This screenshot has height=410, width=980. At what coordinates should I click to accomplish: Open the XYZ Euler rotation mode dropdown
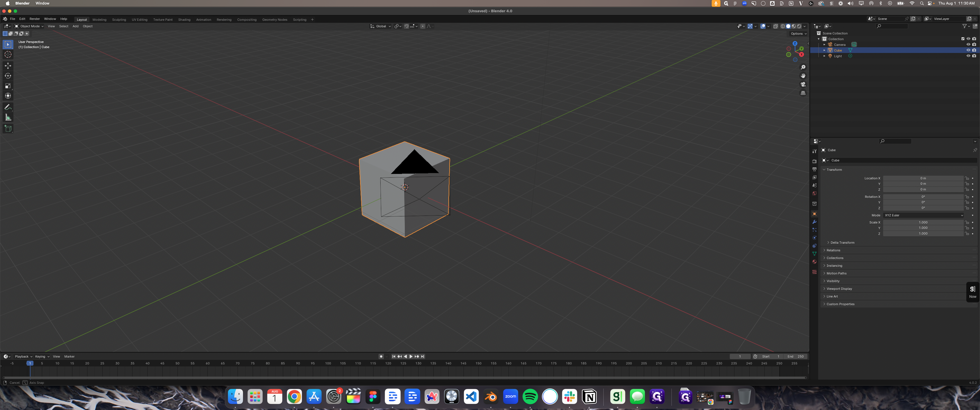pyautogui.click(x=924, y=215)
